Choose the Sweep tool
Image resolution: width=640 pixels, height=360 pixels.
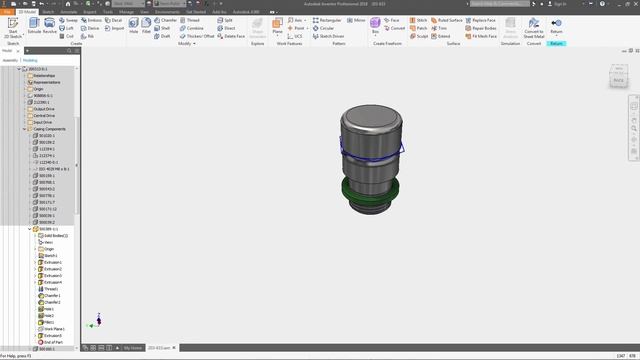pyautogui.click(x=68, y=20)
